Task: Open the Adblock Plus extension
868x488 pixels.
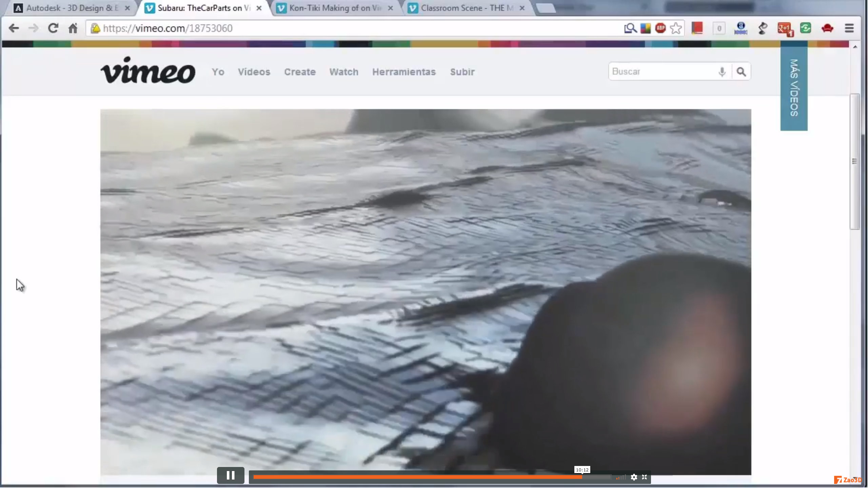Action: [x=660, y=28]
